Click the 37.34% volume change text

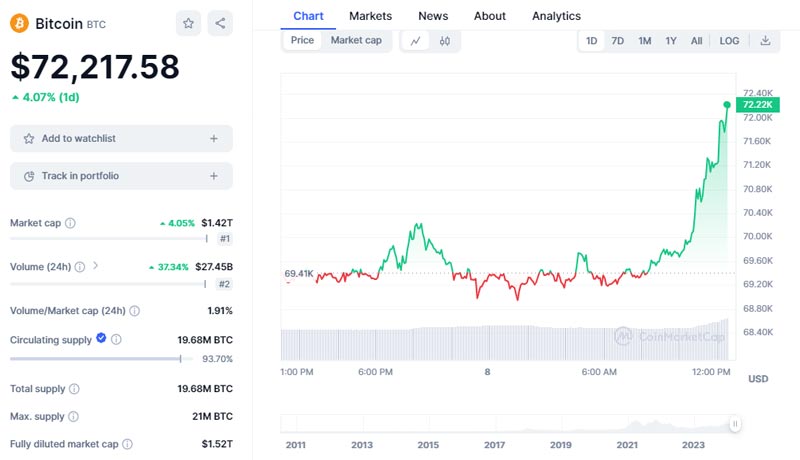173,267
